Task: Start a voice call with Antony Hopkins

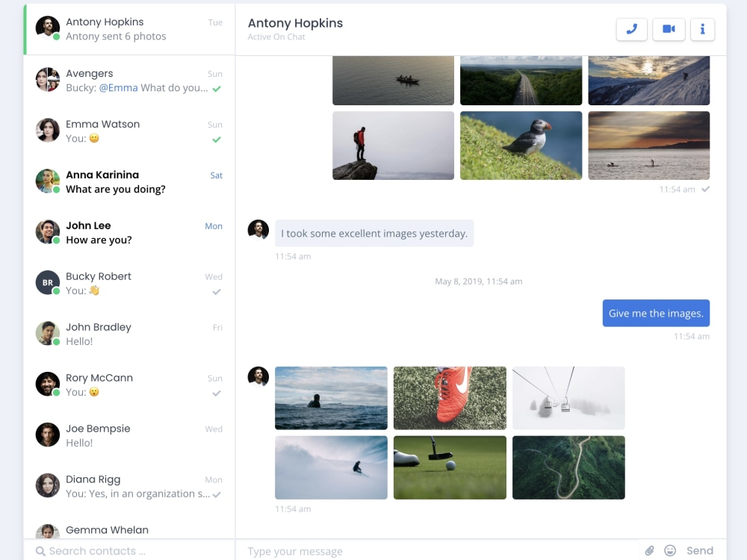Action: coord(631,30)
